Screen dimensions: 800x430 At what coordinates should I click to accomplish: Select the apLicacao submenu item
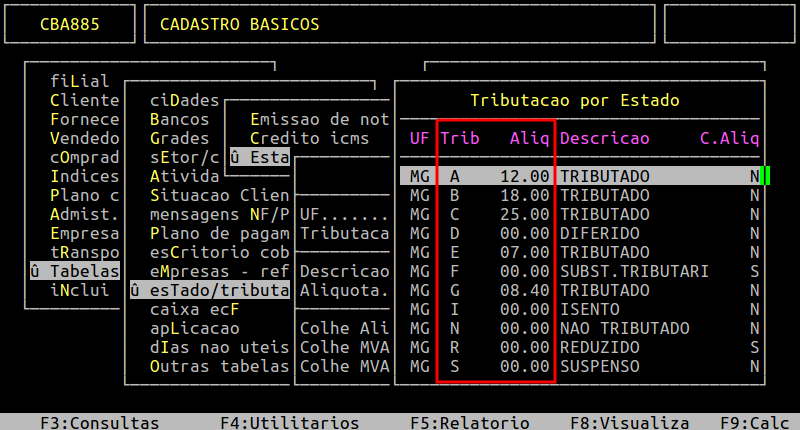point(194,328)
